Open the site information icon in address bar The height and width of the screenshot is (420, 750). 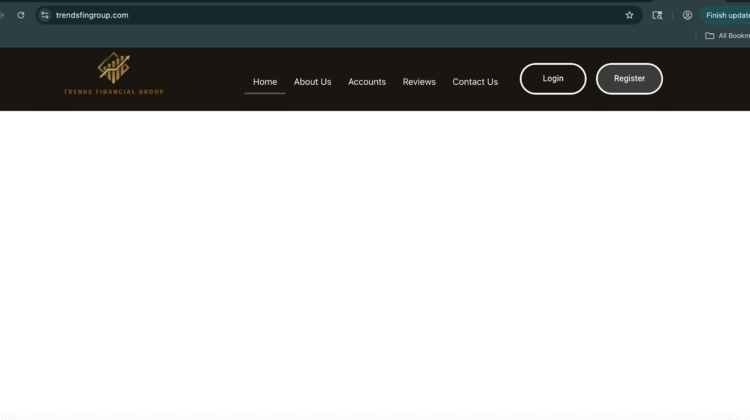pos(45,15)
